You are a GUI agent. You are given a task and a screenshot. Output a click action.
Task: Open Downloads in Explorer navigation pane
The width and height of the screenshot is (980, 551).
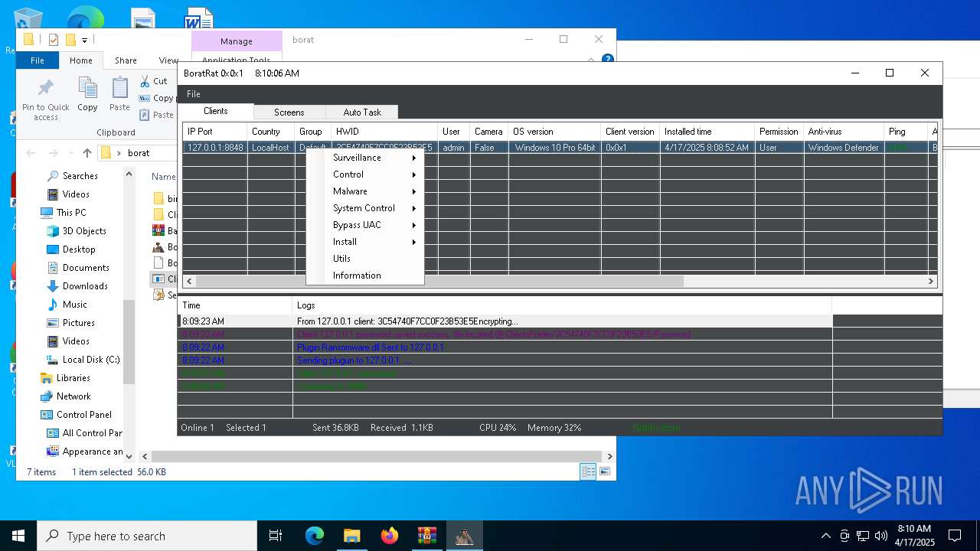tap(85, 286)
